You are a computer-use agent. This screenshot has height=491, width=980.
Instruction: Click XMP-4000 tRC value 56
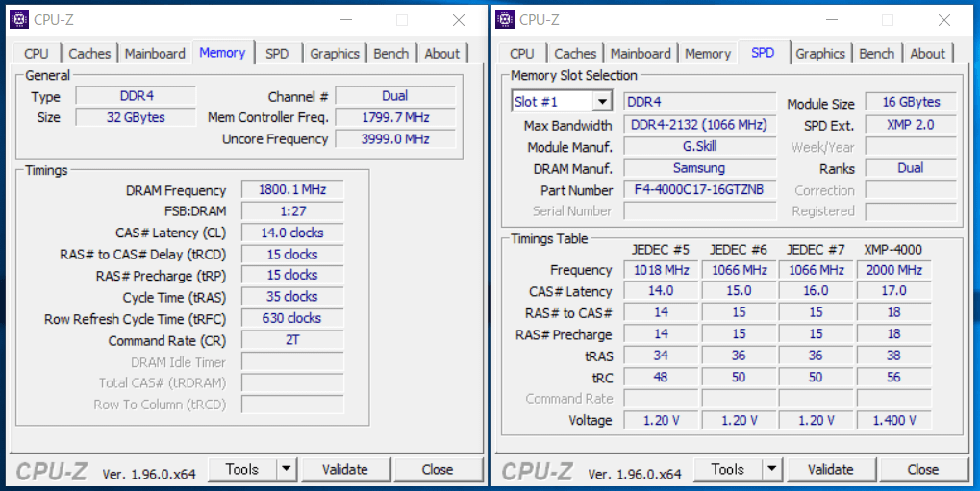click(x=893, y=378)
